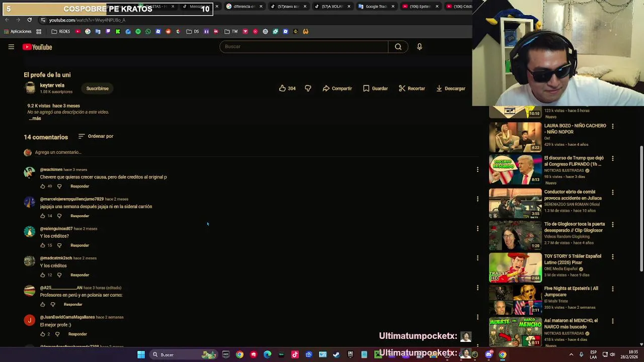Open options for @JuanDavidCamaMagallanes's comment

(x=477, y=317)
